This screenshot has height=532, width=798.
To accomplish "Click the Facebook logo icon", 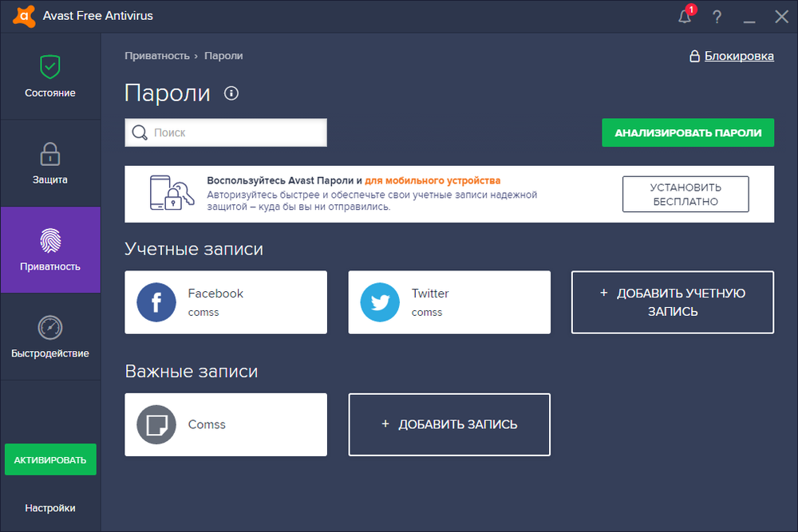I will (x=156, y=302).
